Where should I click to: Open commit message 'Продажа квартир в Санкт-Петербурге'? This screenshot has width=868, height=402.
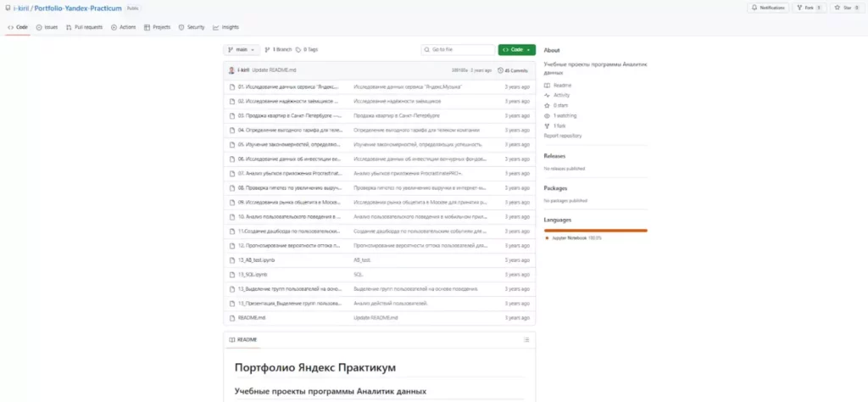[x=397, y=115]
